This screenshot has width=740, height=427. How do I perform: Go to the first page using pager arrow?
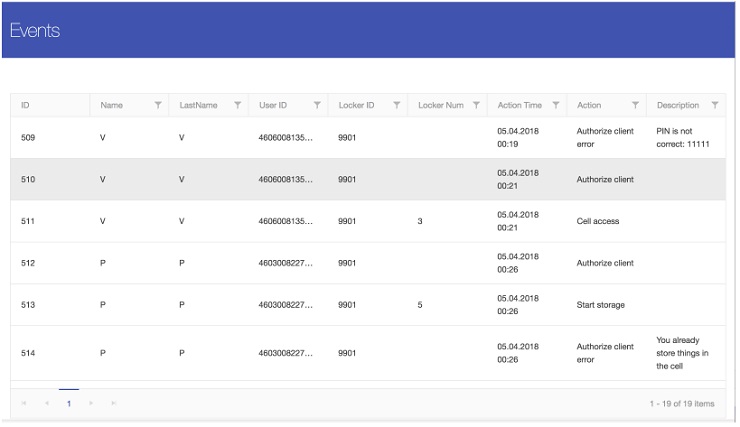24,403
